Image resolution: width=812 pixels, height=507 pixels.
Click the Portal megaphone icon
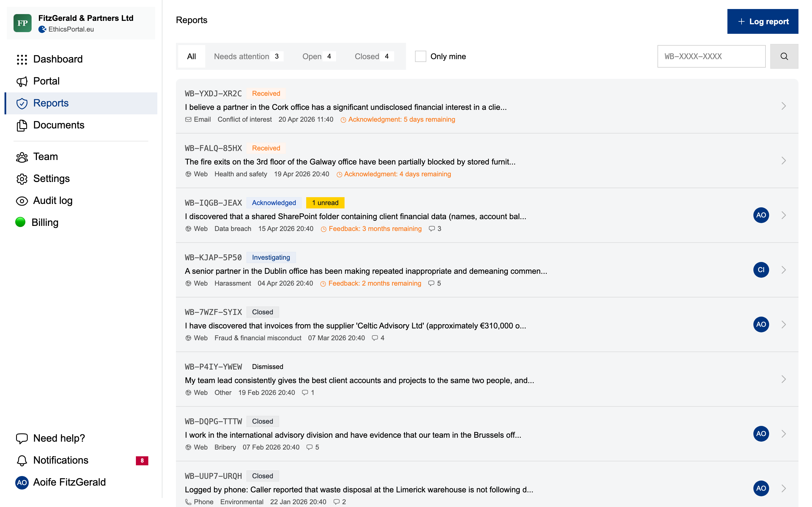[x=22, y=81]
